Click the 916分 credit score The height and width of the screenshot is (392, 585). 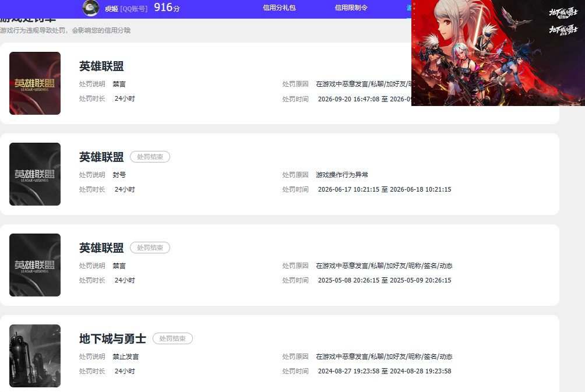point(167,8)
